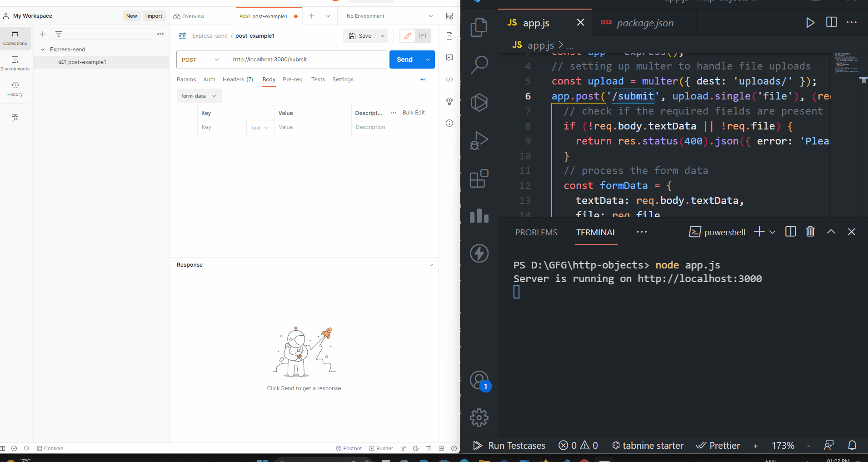Click the request URL field

[x=306, y=60]
